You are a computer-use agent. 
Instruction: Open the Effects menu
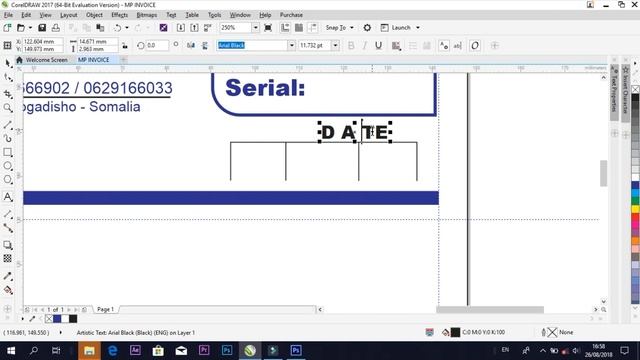(x=119, y=15)
